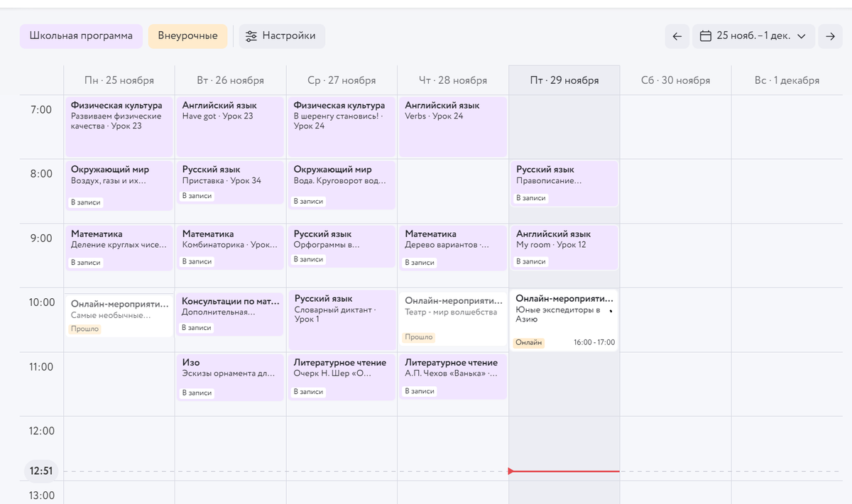Select the Пт · 29 ноября day header
Screen dimensions: 852x504
click(x=564, y=80)
